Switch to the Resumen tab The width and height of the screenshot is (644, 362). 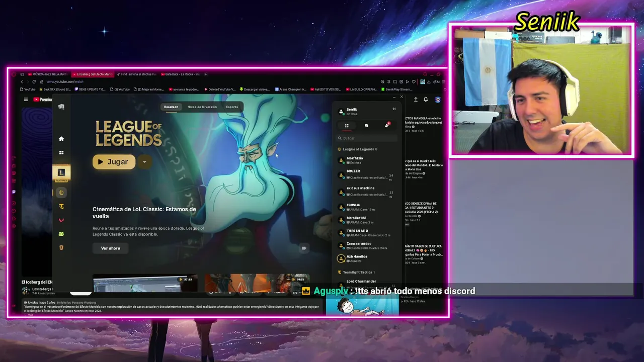point(171,107)
